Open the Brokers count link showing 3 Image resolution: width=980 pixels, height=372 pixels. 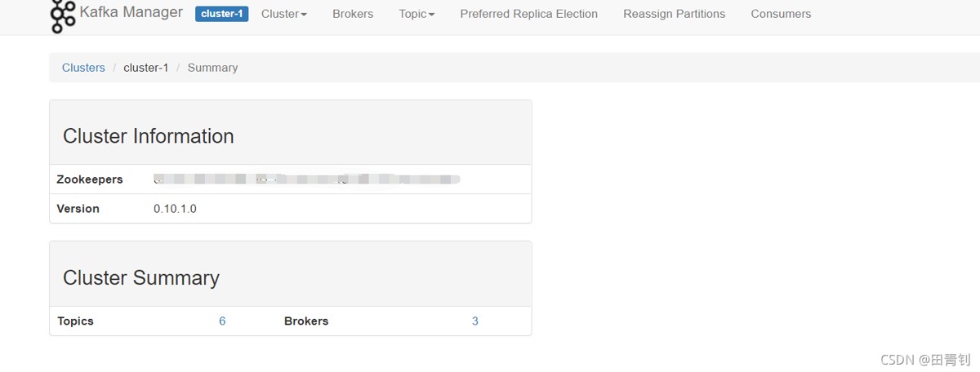[475, 321]
